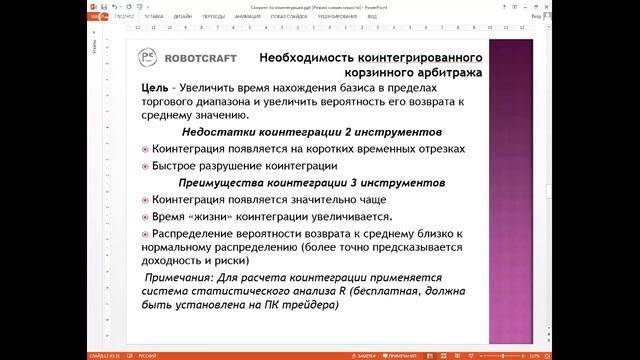The width and height of the screenshot is (640, 360).
Task: Click the horizontal ruler above the slide
Action: click(x=330, y=28)
